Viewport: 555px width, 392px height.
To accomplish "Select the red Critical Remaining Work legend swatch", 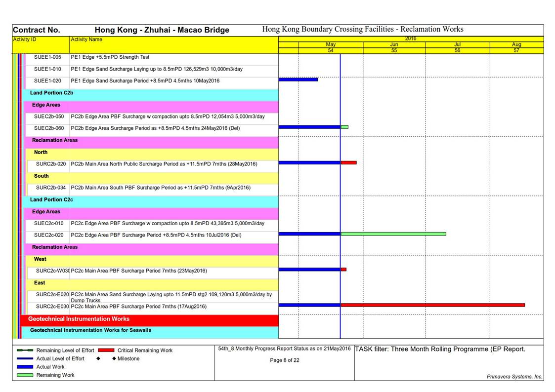I will (106, 351).
